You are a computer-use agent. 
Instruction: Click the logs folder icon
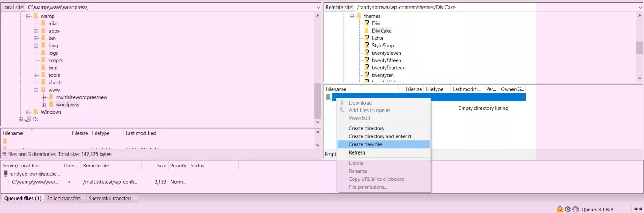43,53
